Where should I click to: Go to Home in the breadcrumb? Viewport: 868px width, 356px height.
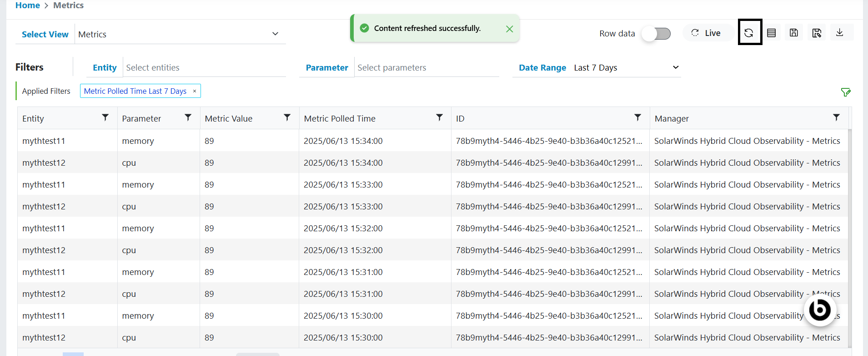point(28,5)
